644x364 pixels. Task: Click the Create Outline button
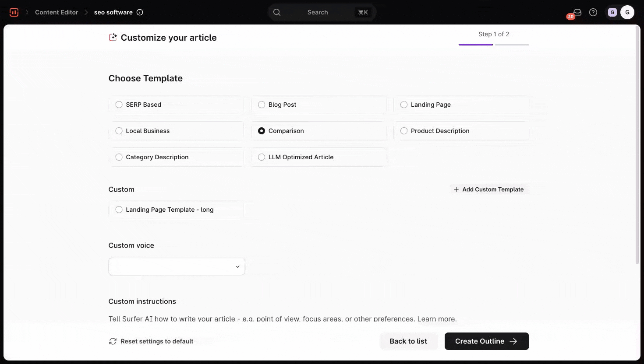(486, 341)
